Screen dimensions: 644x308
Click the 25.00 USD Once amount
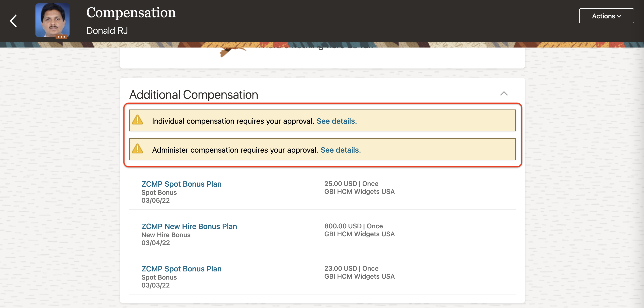[351, 183]
